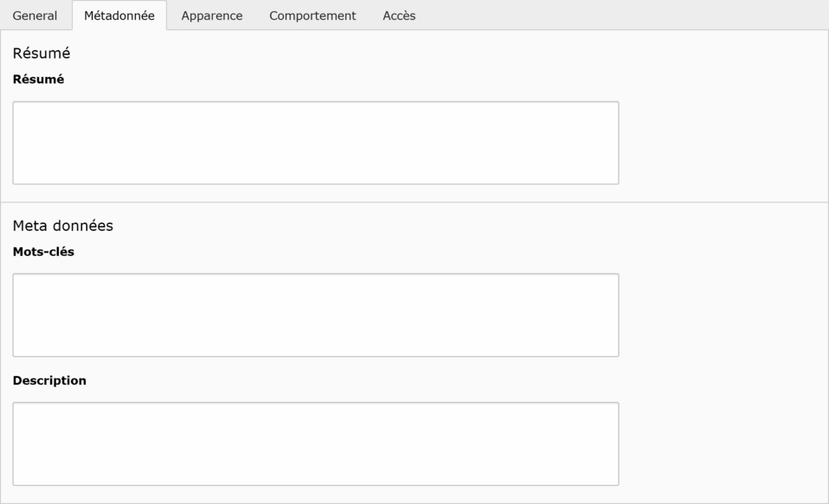829x504 pixels.
Task: Select the bottom Description box
Action: (315, 443)
